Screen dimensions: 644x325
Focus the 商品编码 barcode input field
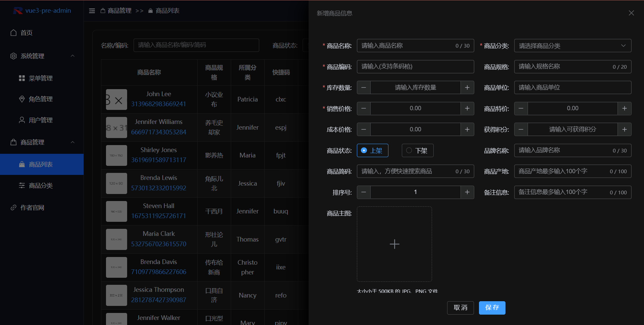pos(415,66)
